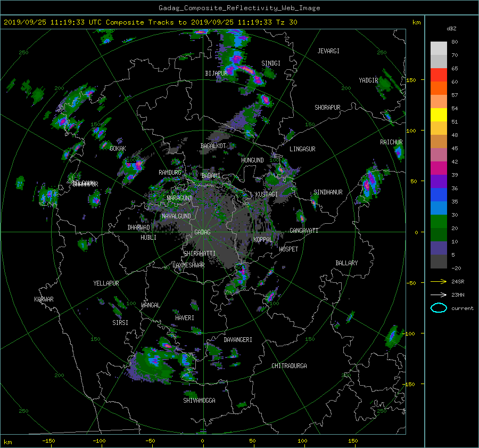Click the SINDHANUR location label
479x448 pixels.
tap(328, 192)
